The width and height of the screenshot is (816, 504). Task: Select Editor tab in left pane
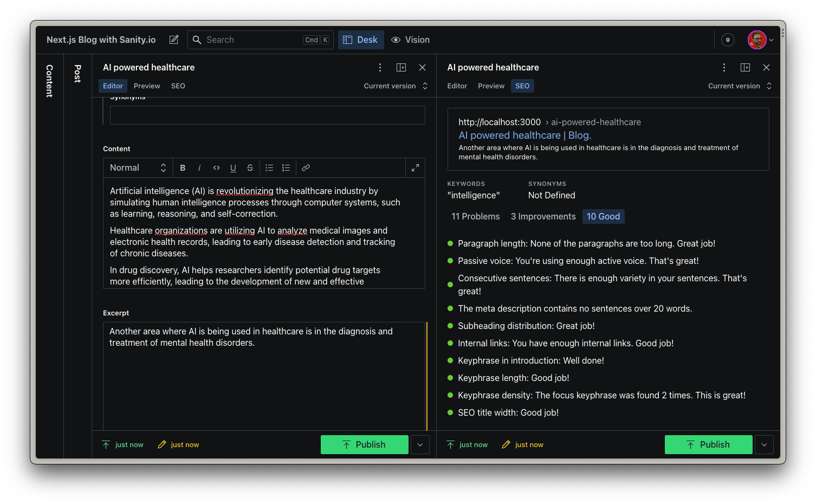pyautogui.click(x=113, y=86)
